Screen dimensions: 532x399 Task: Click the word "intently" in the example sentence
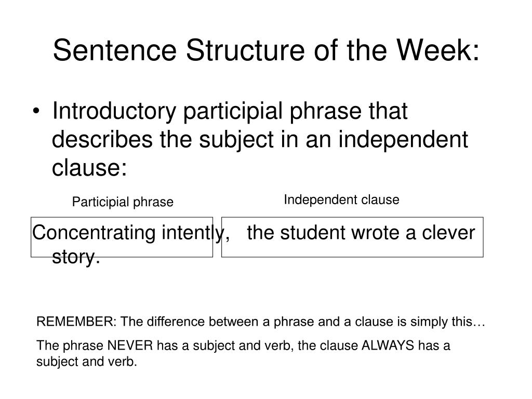tap(193, 233)
